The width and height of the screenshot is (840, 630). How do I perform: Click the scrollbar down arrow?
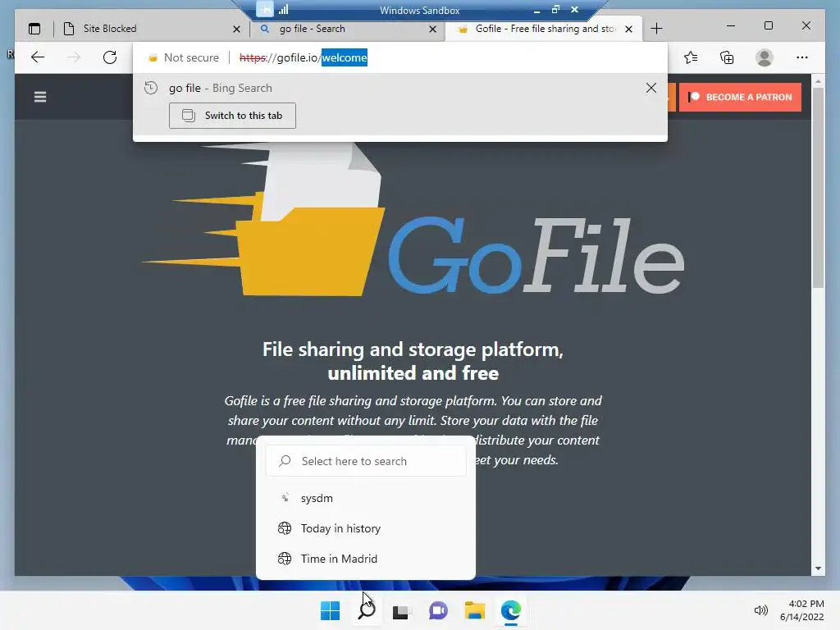818,568
